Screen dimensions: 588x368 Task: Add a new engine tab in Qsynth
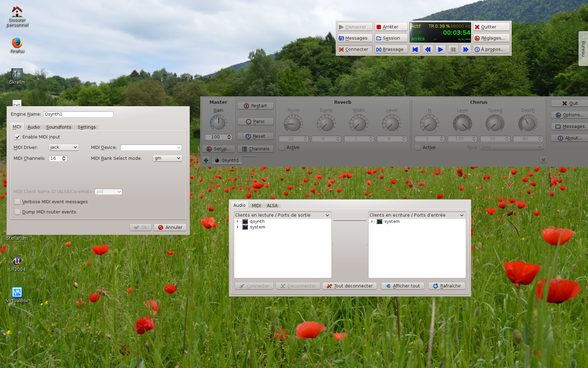pos(206,160)
